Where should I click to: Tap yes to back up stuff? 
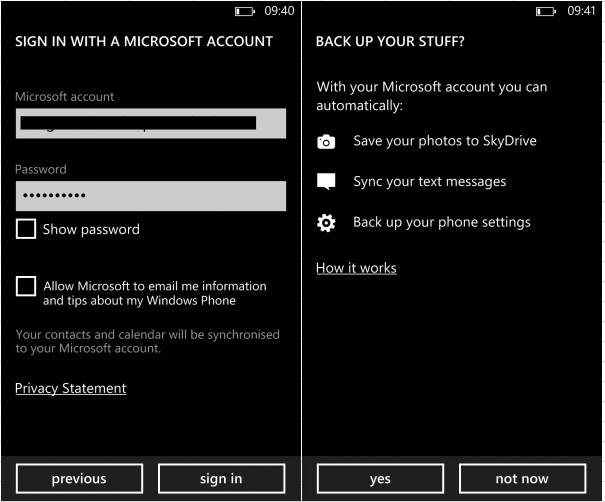tap(380, 479)
